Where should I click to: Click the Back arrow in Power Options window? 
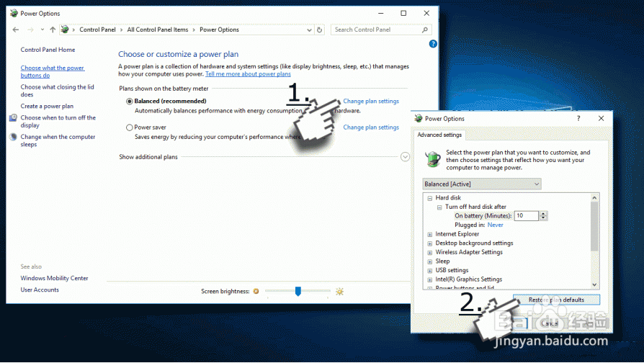tap(16, 30)
